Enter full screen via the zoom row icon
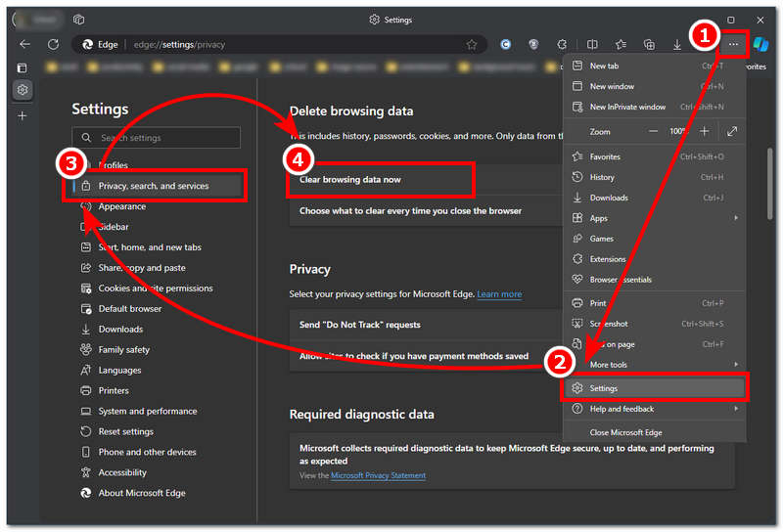This screenshot has height=532, width=783. (732, 131)
